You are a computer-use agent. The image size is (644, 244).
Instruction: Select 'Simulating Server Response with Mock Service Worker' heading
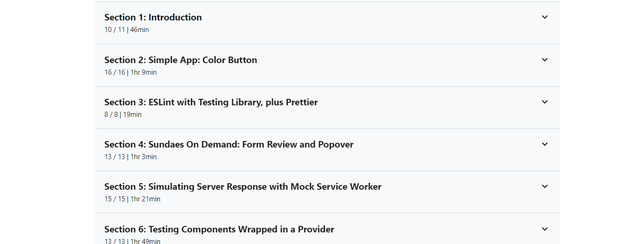pyautogui.click(x=243, y=187)
